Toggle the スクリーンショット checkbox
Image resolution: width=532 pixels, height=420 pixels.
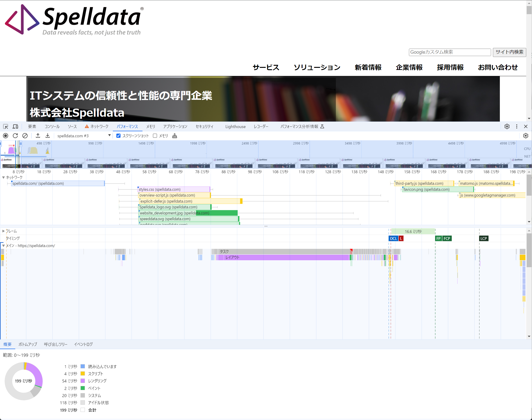pyautogui.click(x=118, y=136)
